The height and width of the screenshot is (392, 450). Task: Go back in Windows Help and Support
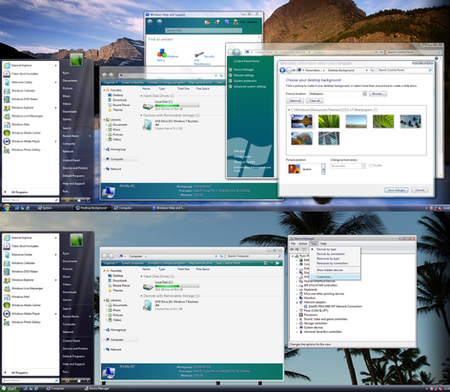(x=150, y=22)
